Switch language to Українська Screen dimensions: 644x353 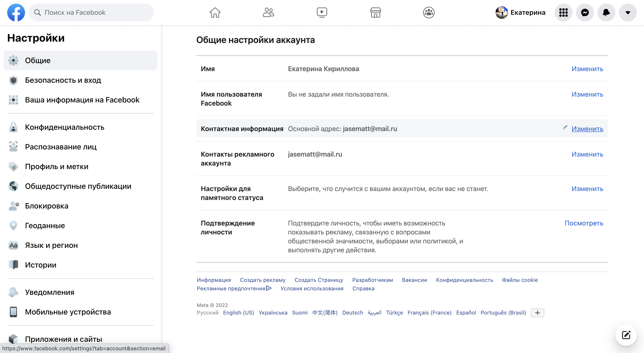click(273, 313)
